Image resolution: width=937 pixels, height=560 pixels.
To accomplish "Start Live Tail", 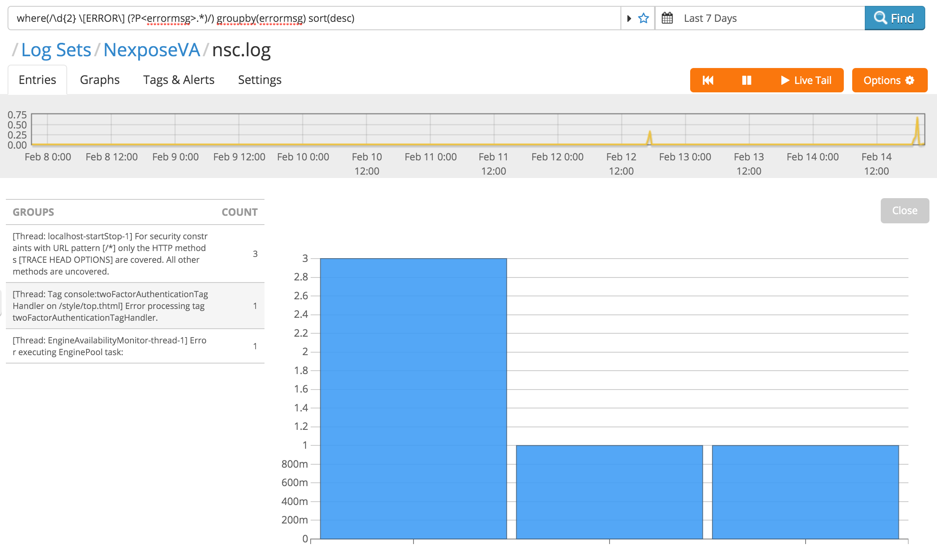I will (x=806, y=80).
